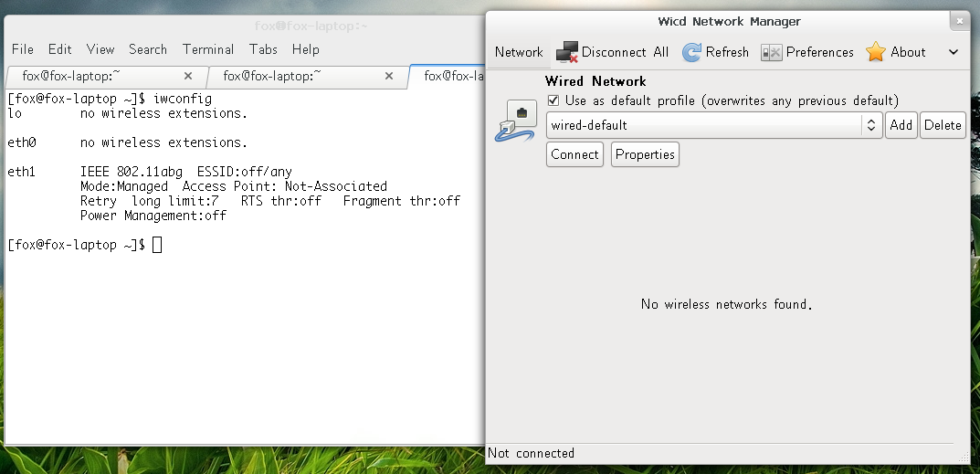
Task: Open the Search menu in terminal
Action: click(x=148, y=49)
